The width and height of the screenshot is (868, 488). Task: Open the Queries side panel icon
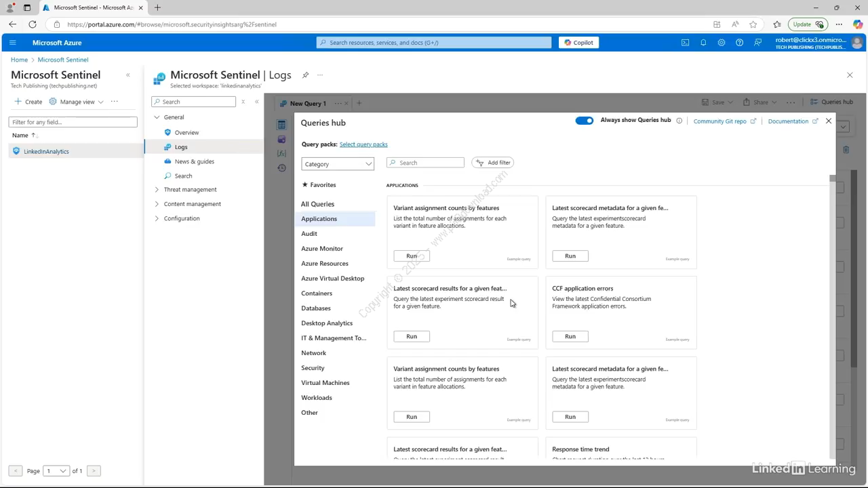[281, 139]
